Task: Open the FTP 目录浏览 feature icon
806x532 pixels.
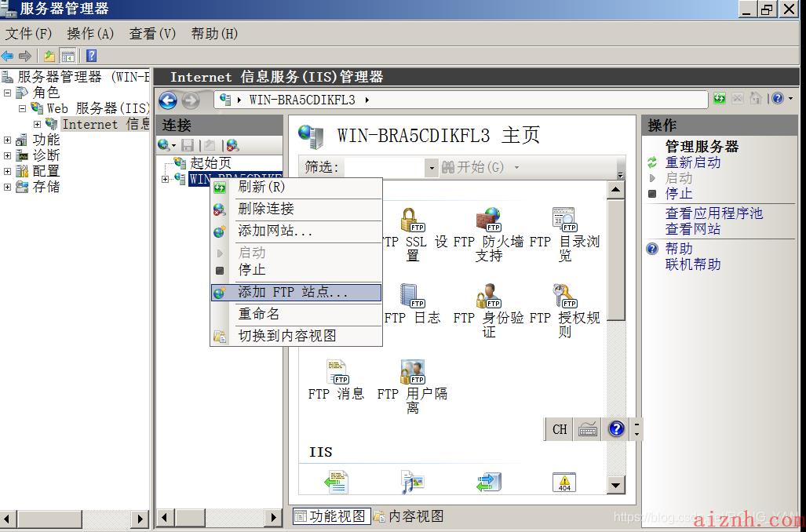Action: coord(564,220)
